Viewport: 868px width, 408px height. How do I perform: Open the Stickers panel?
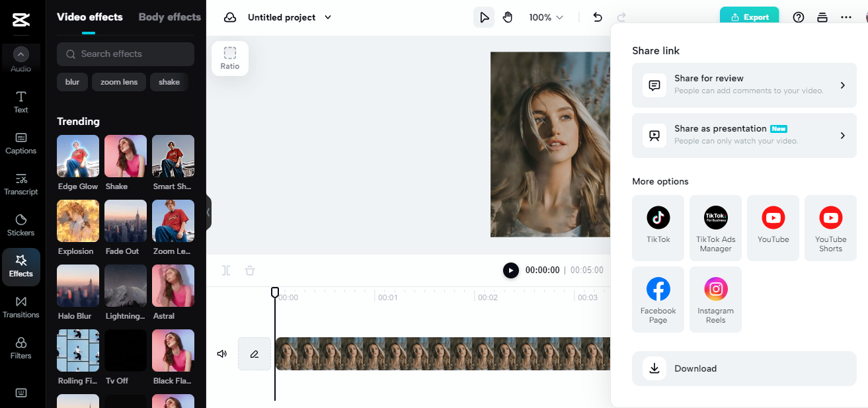(21, 225)
